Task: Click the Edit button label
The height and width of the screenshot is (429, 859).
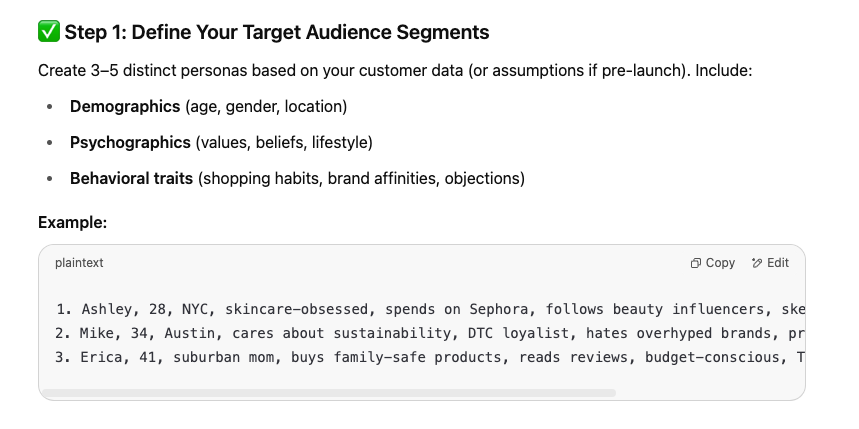Action: (x=778, y=263)
